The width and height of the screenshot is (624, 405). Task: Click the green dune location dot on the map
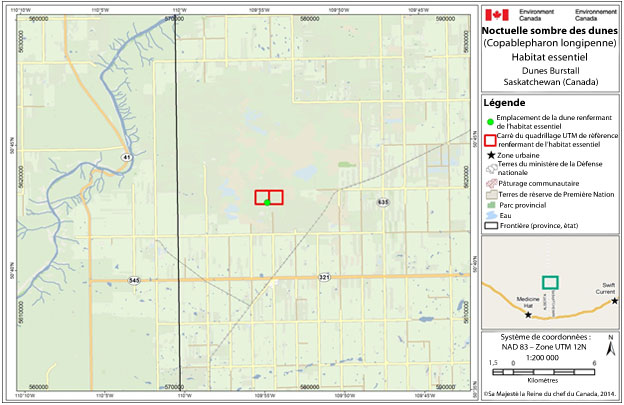tap(268, 202)
